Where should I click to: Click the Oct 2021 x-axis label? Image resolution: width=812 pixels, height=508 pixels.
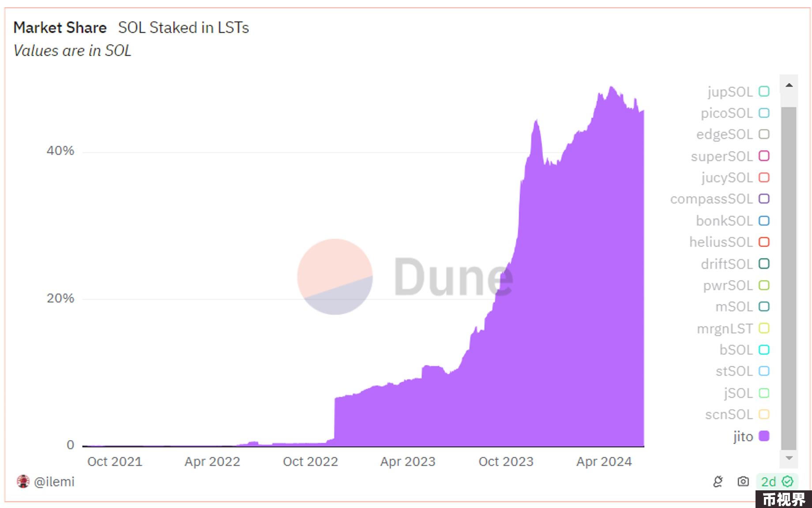coord(115,462)
